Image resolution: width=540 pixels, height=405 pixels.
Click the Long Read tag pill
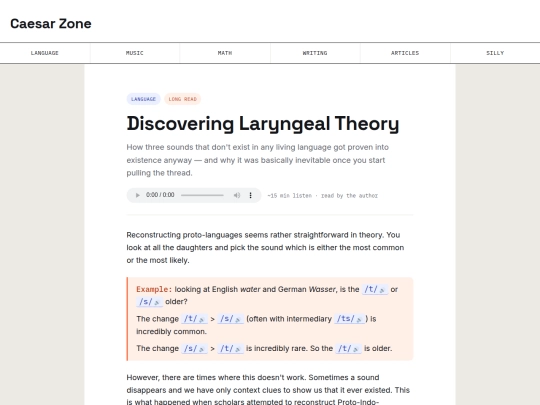click(x=183, y=99)
